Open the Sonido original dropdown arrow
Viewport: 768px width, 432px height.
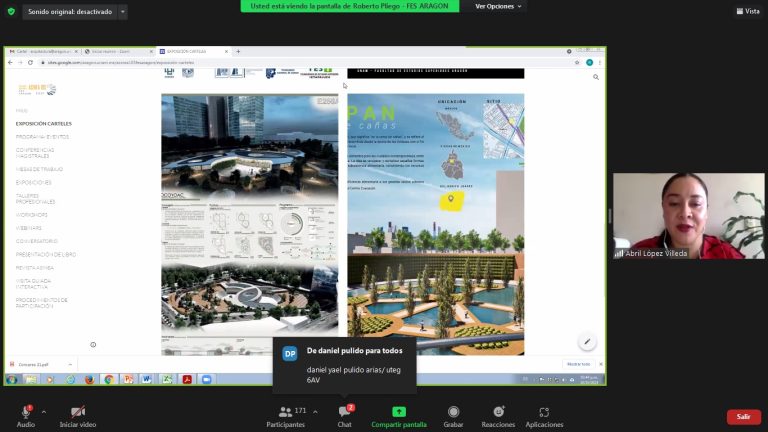pyautogui.click(x=122, y=12)
